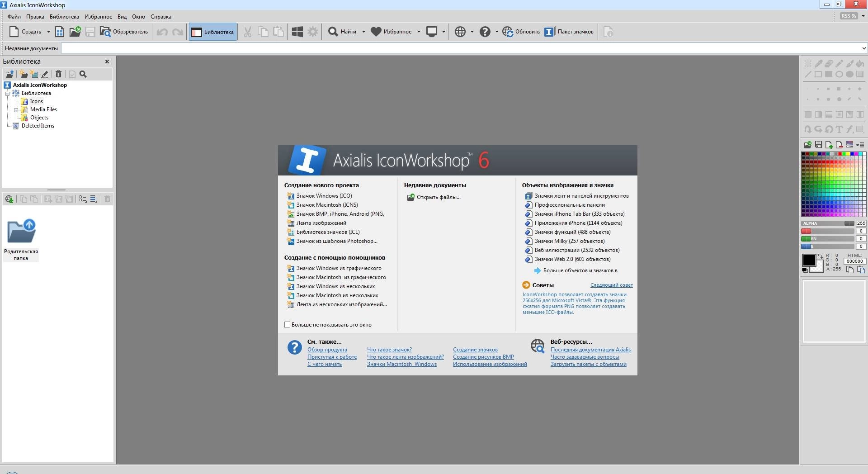Click the Создать new document icon
Image resolution: width=868 pixels, height=474 pixels.
14,32
